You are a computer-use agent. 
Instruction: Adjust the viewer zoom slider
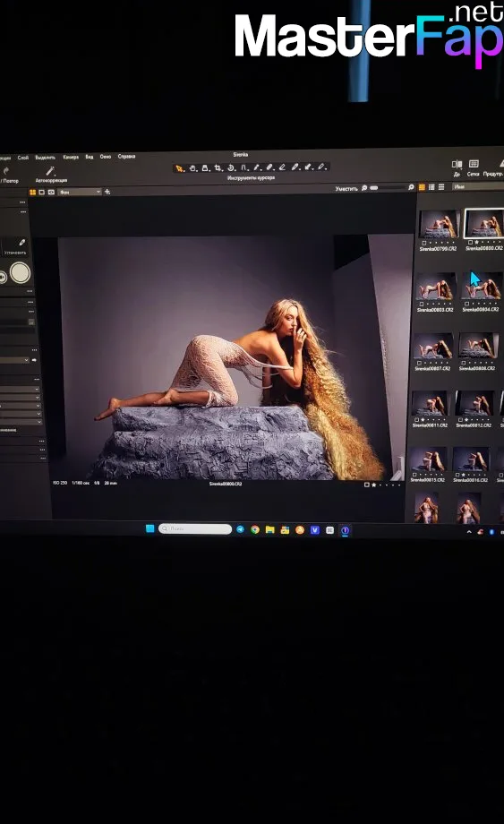[x=388, y=187]
